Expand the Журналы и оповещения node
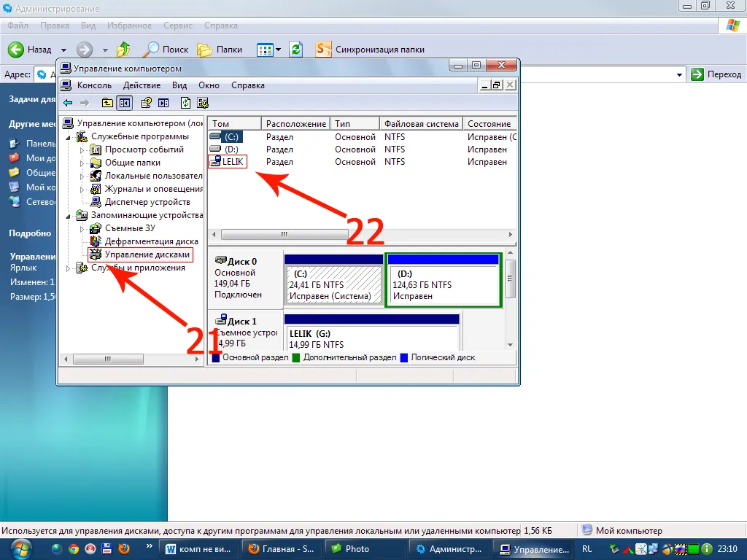Screen dimensions: 747x560 coord(82,190)
